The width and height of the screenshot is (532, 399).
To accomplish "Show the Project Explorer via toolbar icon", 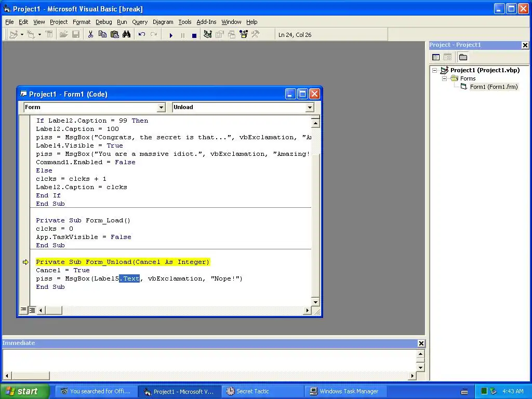I will click(x=208, y=35).
